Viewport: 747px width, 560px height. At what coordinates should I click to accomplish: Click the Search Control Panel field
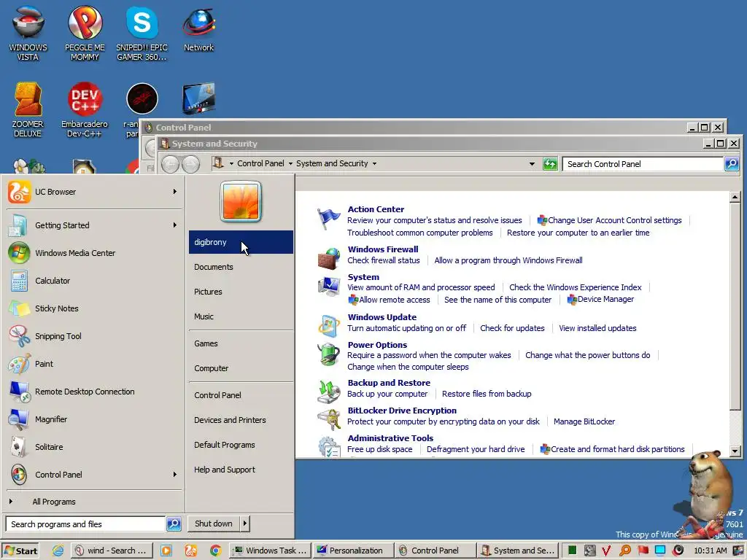pos(643,164)
